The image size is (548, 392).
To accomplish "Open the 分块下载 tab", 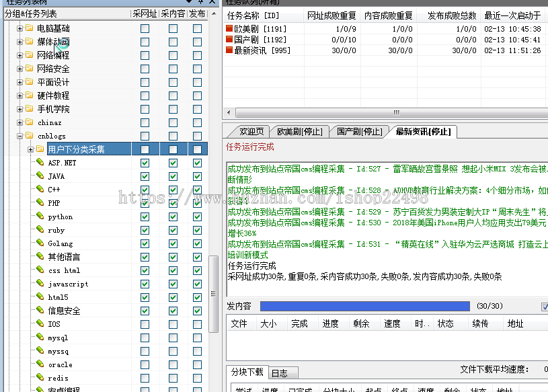I will coord(247,372).
